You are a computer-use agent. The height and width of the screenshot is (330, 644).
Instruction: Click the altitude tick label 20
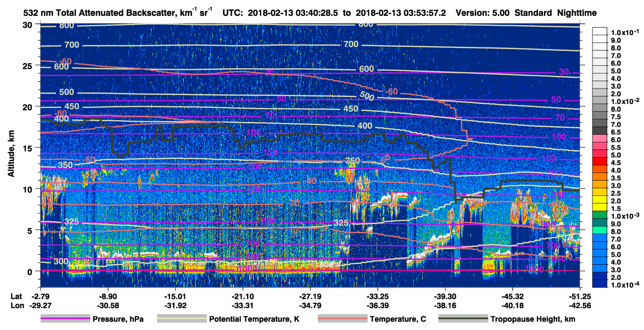[27, 107]
